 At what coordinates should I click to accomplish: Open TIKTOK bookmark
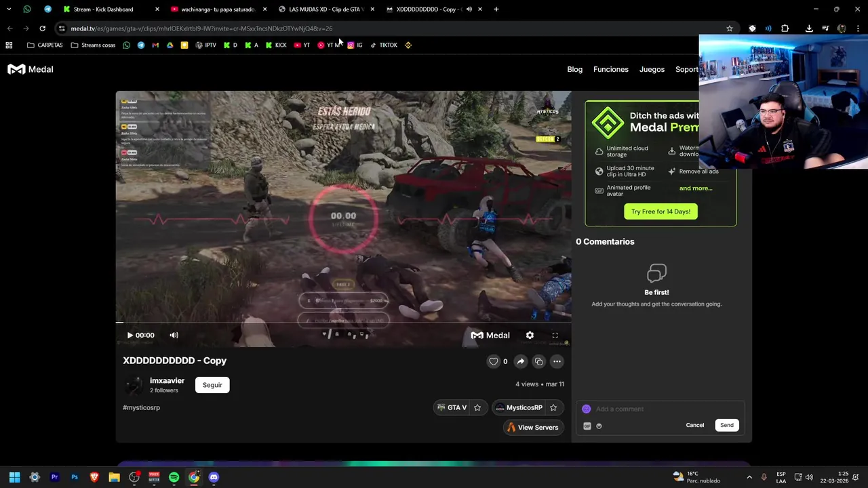(384, 45)
